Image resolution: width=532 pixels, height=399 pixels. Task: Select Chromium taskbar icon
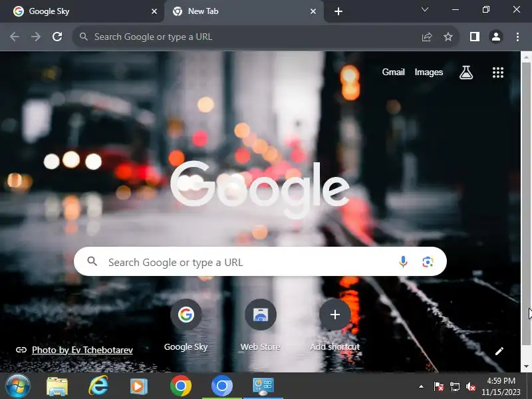tap(222, 386)
